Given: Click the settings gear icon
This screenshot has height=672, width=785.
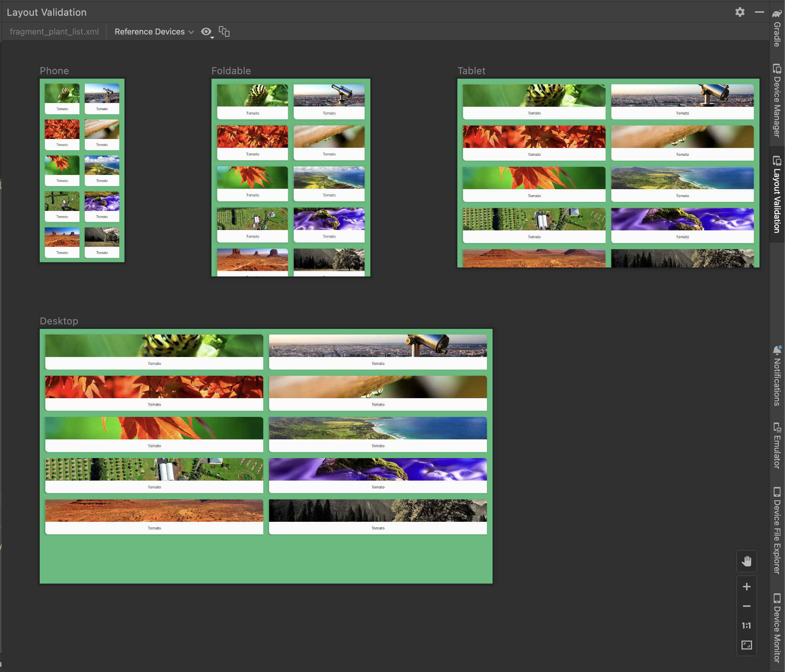Looking at the screenshot, I should point(740,12).
